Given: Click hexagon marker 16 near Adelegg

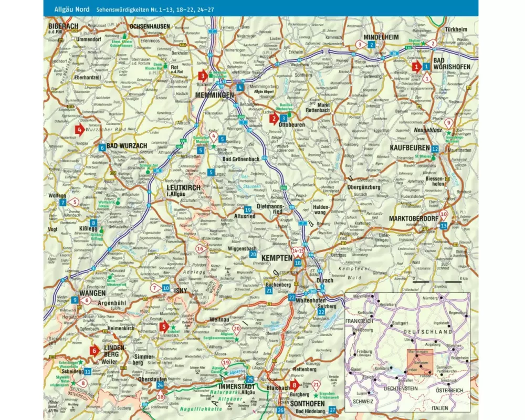Looking at the screenshot, I should coord(199,248).
